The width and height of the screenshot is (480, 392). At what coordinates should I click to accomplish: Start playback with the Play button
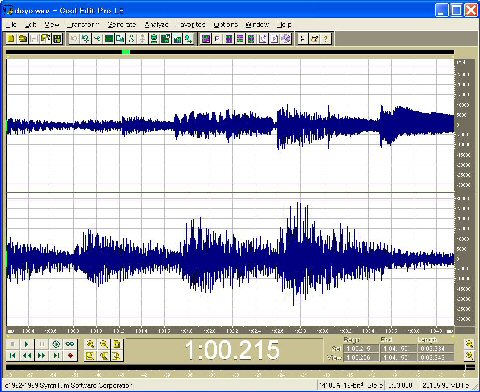tap(27, 344)
